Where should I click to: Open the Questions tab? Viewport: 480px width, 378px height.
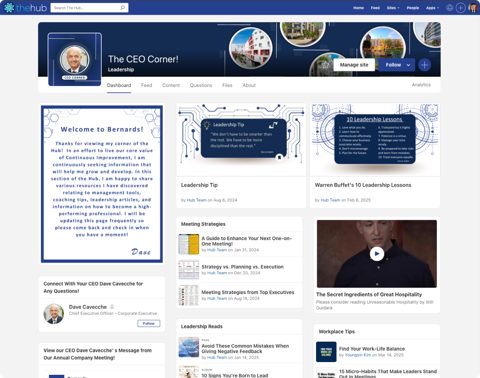201,85
